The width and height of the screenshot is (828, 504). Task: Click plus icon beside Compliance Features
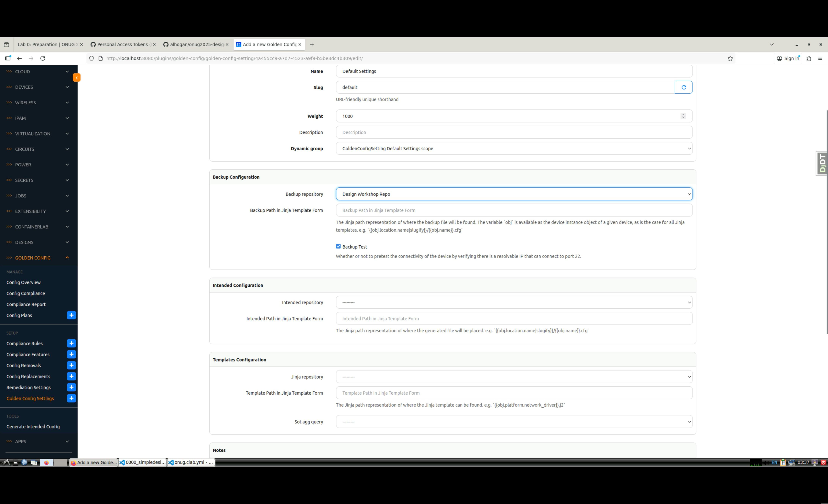(71, 354)
